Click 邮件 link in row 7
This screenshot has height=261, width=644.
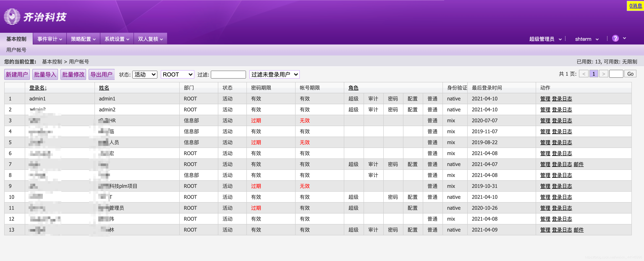click(x=579, y=164)
